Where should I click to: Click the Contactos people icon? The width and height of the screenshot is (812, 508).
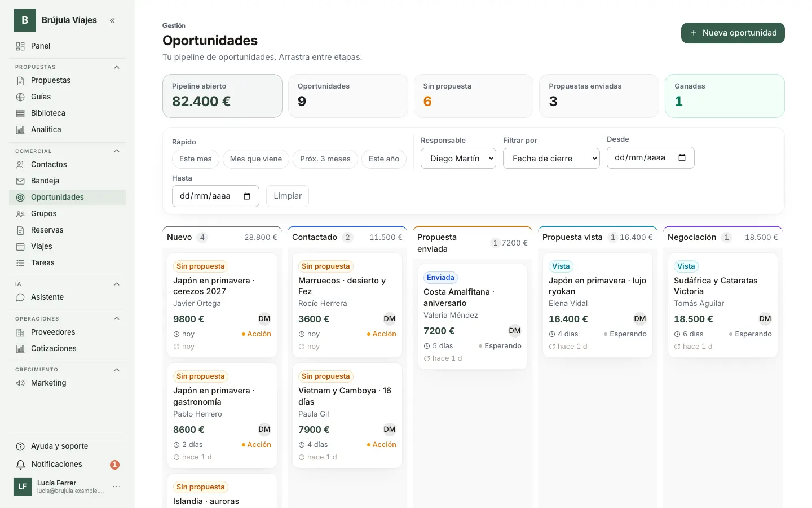[20, 165]
